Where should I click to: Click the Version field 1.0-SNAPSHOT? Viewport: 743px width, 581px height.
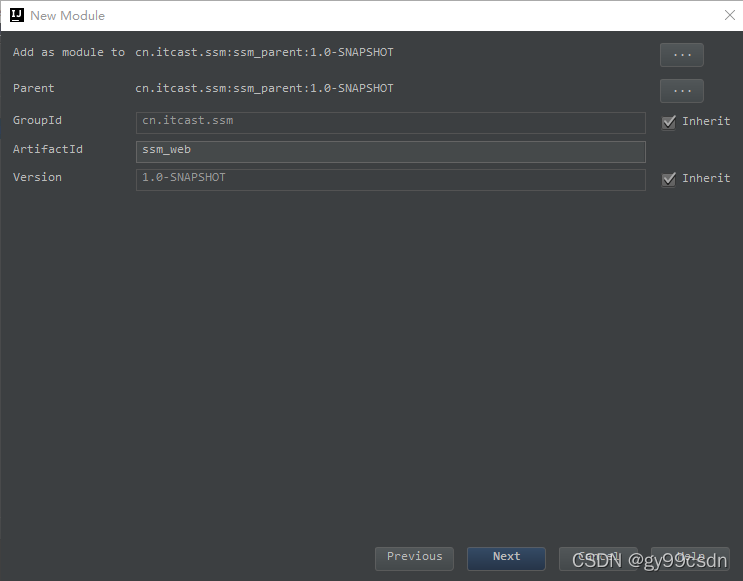(x=390, y=180)
